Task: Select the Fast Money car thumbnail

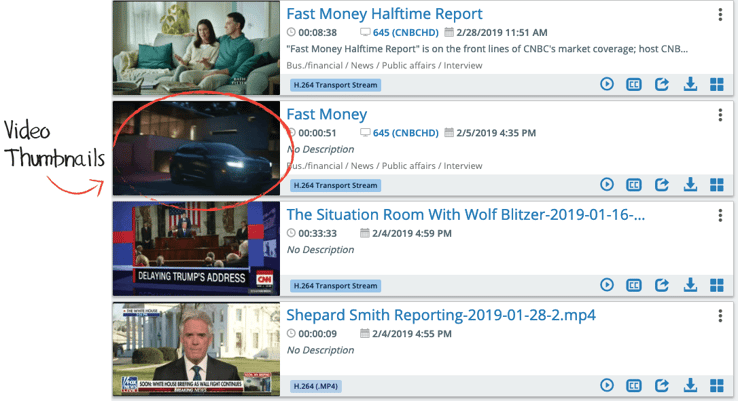Action: [196, 148]
